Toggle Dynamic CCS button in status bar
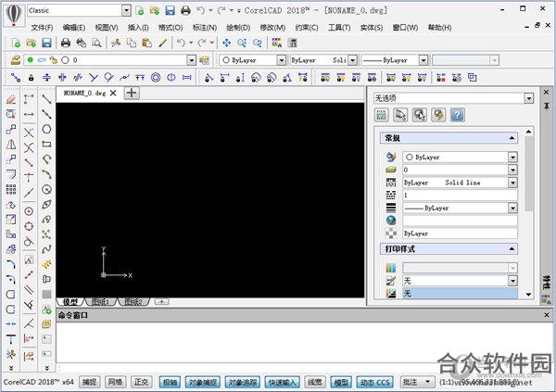The image size is (556, 392). point(374,382)
